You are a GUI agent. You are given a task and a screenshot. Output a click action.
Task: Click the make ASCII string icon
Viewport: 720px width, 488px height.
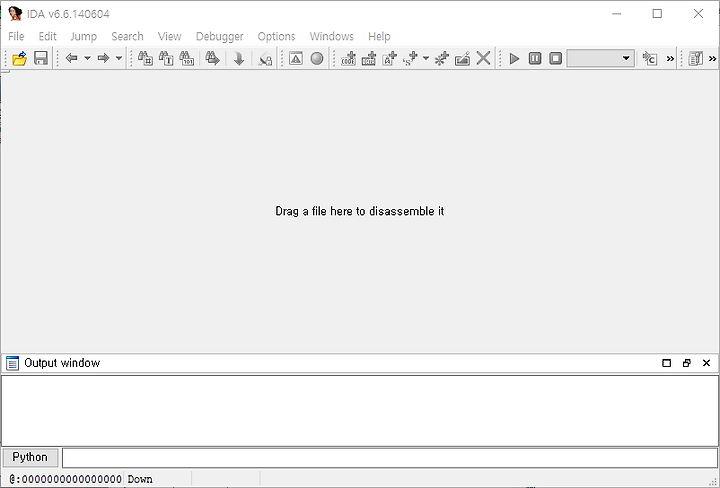click(x=389, y=58)
